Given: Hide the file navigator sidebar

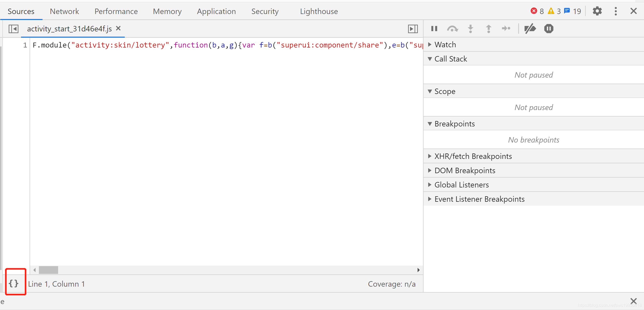Looking at the screenshot, I should (13, 29).
